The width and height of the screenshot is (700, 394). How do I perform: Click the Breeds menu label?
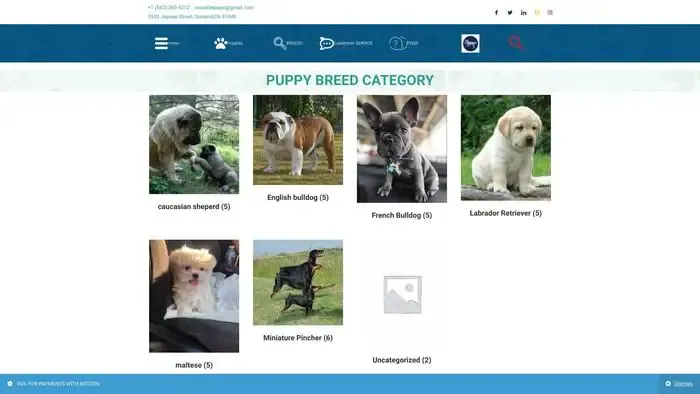click(294, 43)
